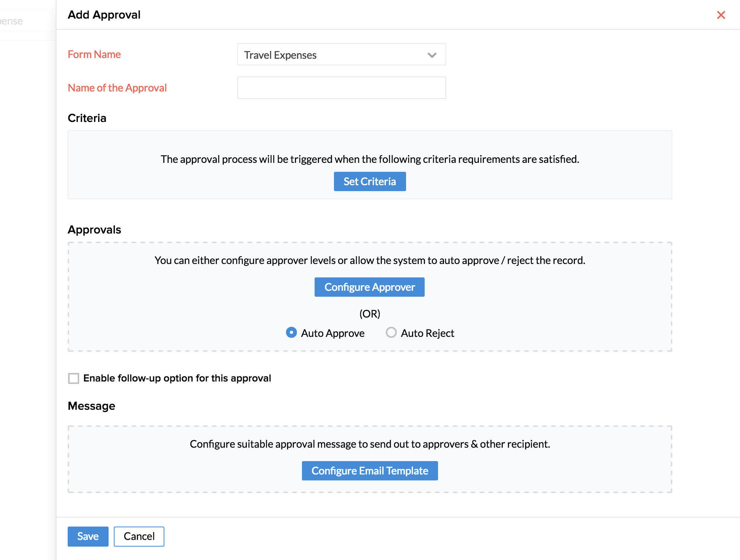
Task: Click the follow-up option label text
Action: 177,378
